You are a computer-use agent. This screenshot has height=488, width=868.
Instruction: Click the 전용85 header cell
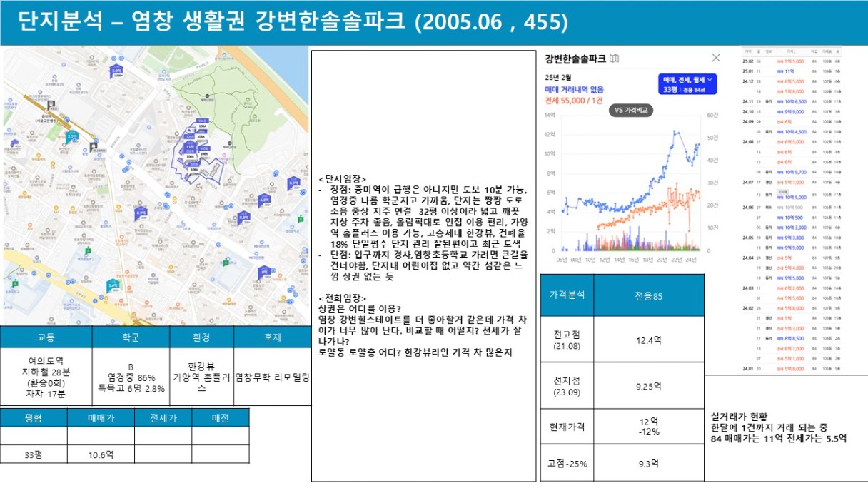click(648, 295)
